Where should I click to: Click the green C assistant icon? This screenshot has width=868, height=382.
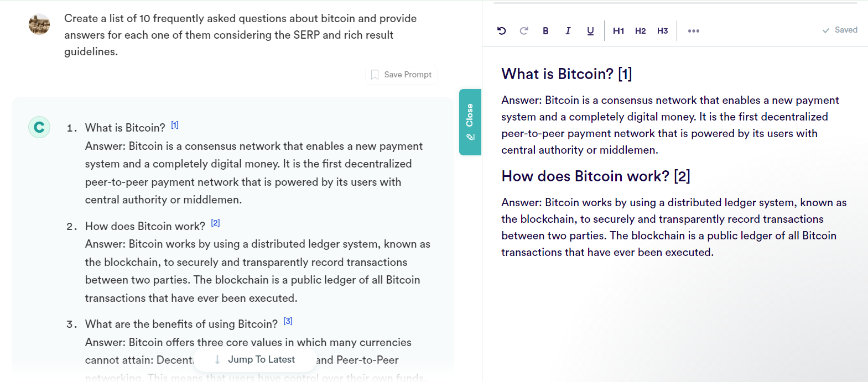coord(39,127)
